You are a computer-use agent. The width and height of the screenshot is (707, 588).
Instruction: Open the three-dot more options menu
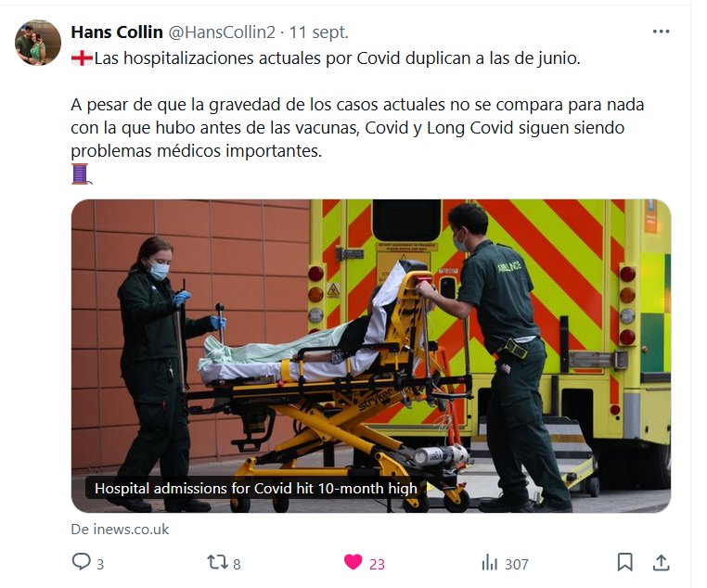661,32
